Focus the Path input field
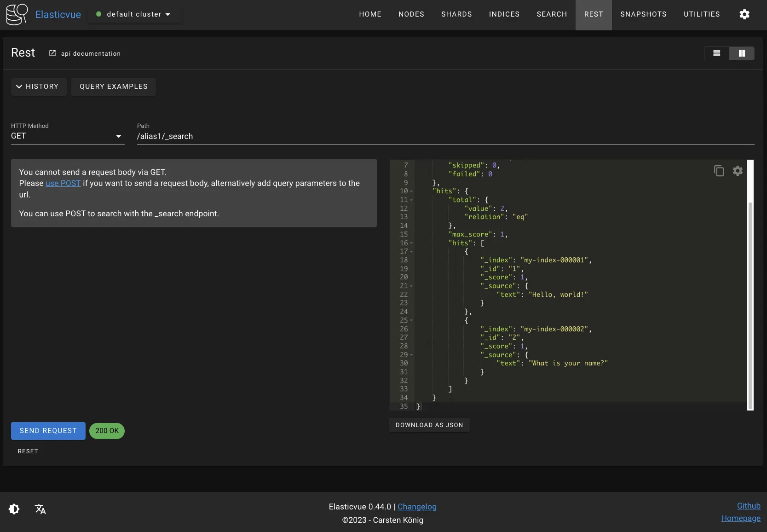This screenshot has height=532, width=767. 445,136
